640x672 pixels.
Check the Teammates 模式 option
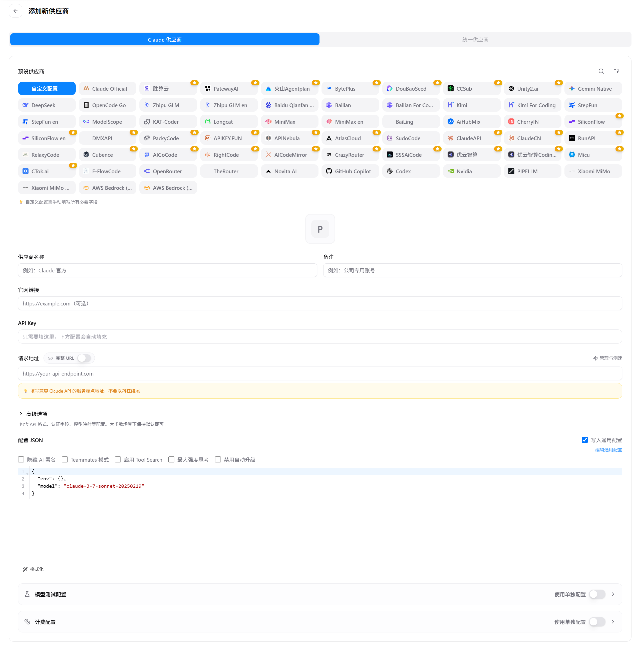click(65, 460)
